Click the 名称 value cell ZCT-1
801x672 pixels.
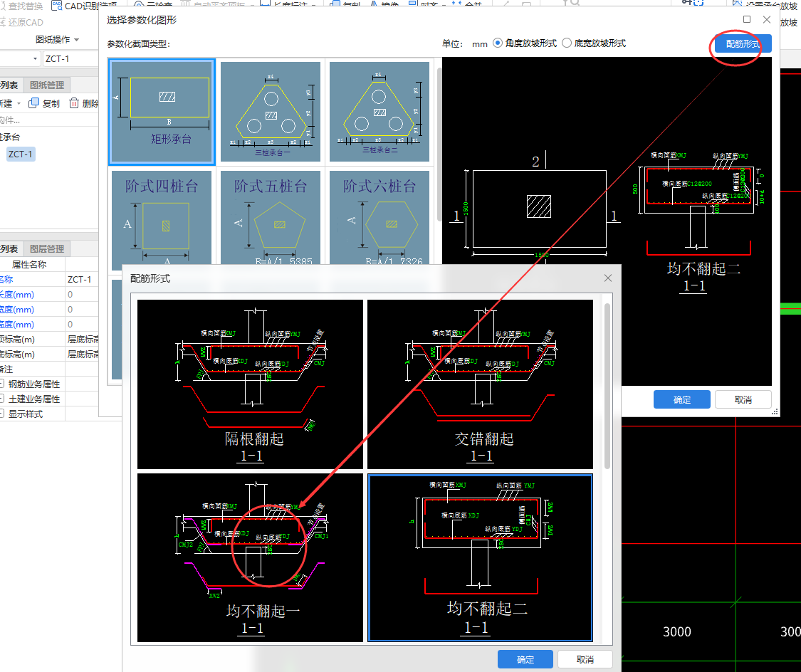click(x=82, y=279)
